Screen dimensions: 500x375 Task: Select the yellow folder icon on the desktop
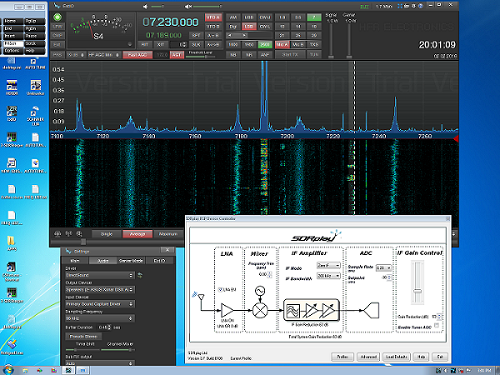click(11, 241)
